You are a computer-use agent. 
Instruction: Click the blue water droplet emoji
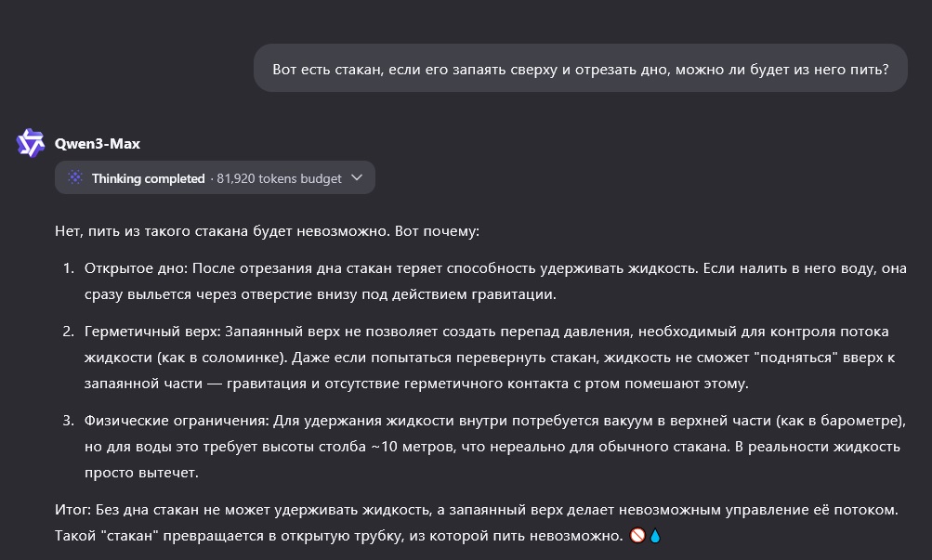pyautogui.click(x=654, y=536)
